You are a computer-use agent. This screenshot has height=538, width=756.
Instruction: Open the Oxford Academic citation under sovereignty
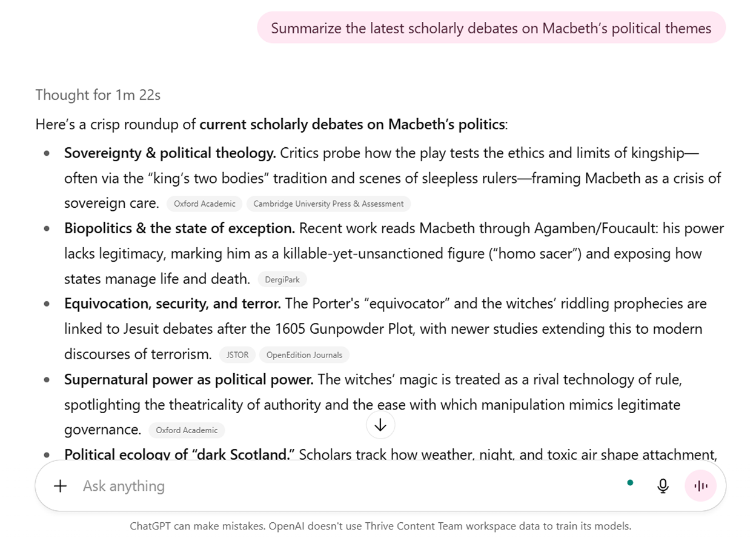click(204, 204)
